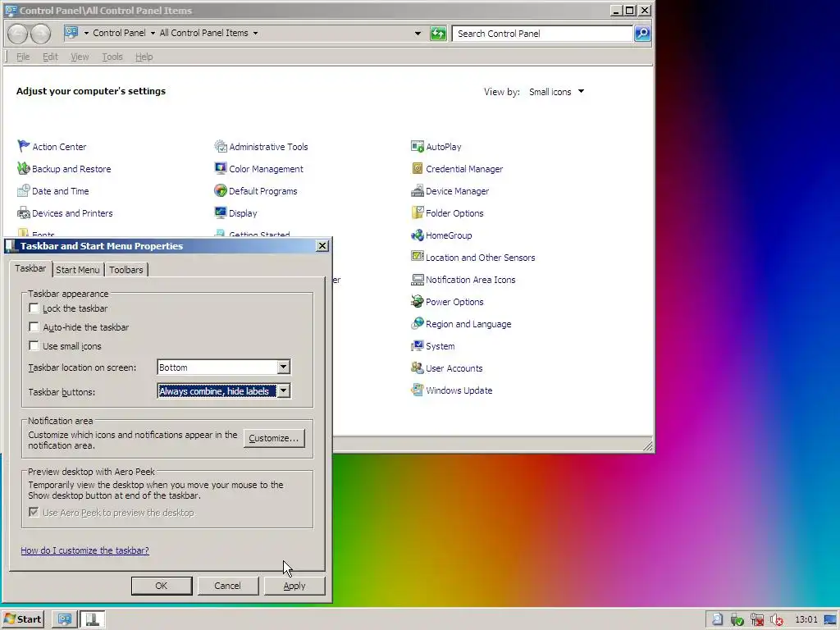Enable Auto-hide the taskbar checkbox
This screenshot has width=840, height=630.
coord(34,326)
